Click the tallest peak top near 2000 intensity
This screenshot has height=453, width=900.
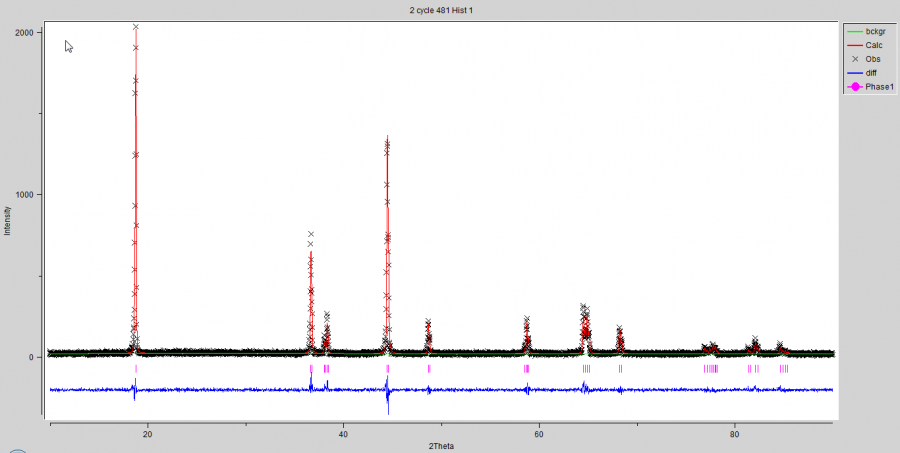coord(136,27)
